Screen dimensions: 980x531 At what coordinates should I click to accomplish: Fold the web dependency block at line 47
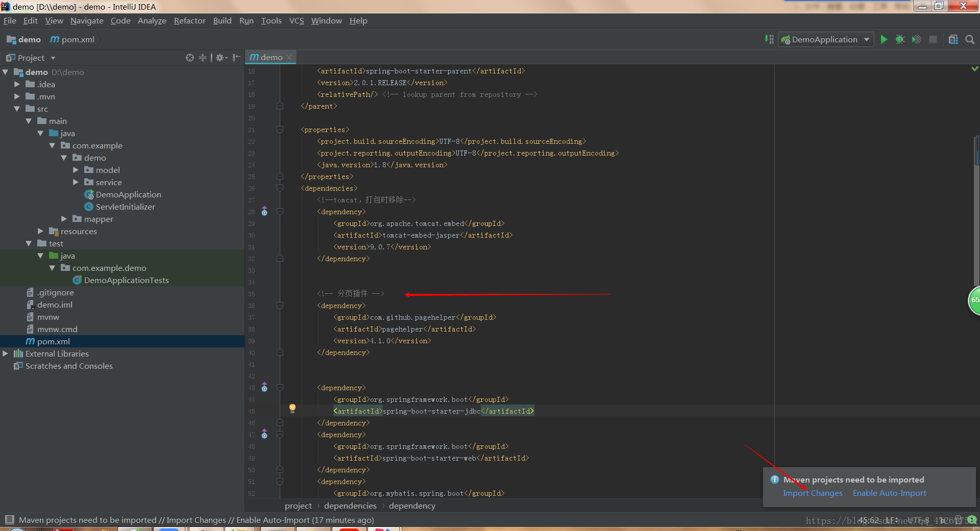point(280,435)
